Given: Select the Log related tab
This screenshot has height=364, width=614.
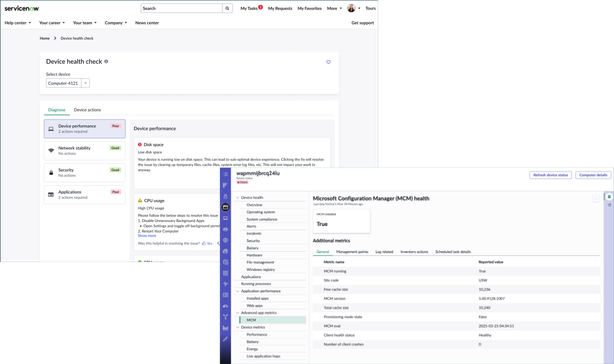Looking at the screenshot, I should (x=384, y=252).
